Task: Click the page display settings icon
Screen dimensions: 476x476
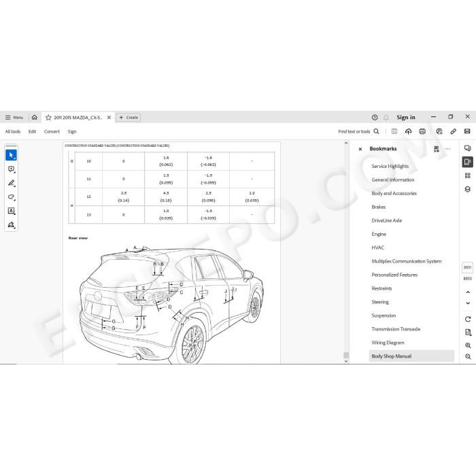Action: pos(468,333)
